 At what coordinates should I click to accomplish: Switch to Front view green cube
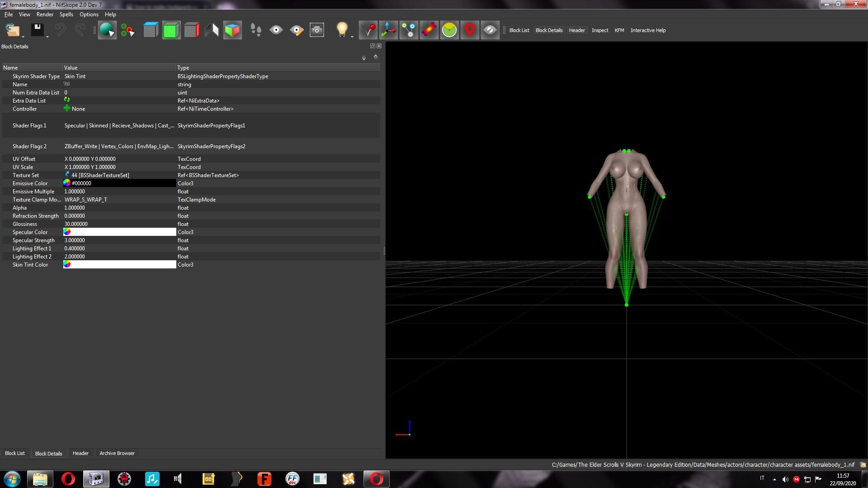(171, 30)
